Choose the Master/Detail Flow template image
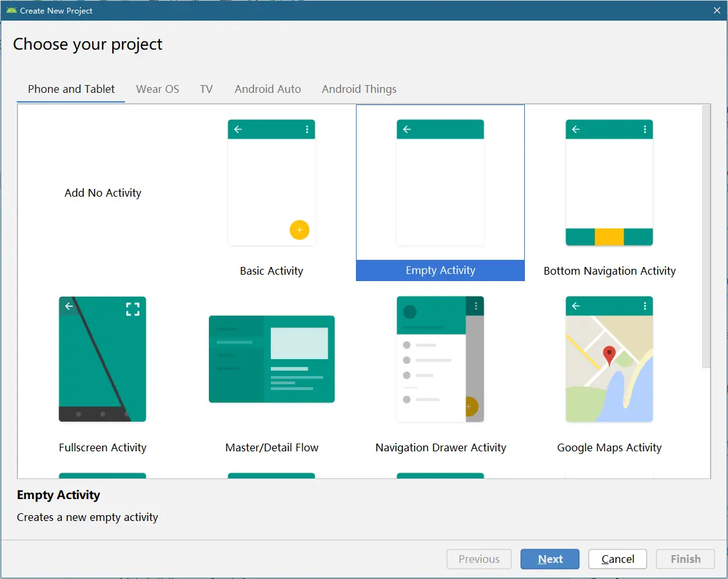The height and width of the screenshot is (579, 728). (x=271, y=359)
